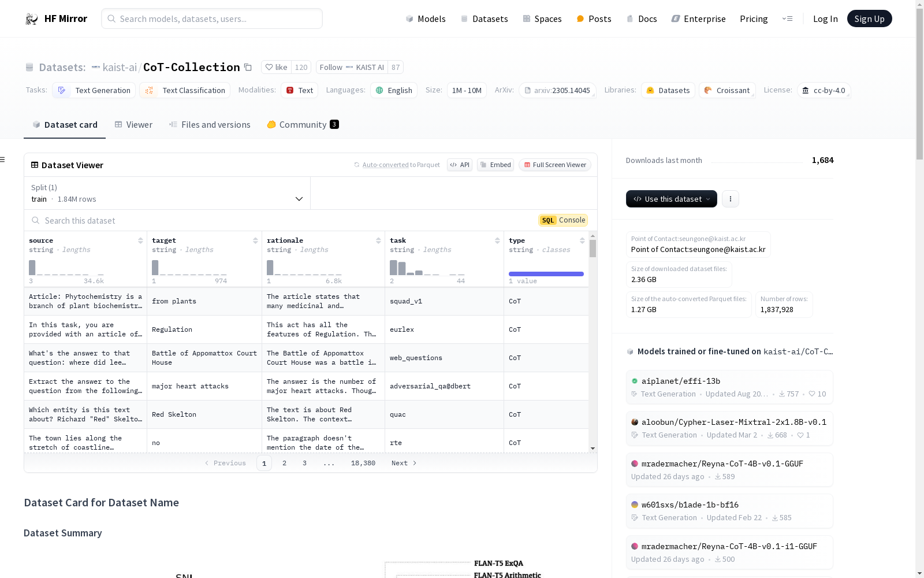
Task: Click the squad_v1 task cell
Action: pyautogui.click(x=444, y=301)
